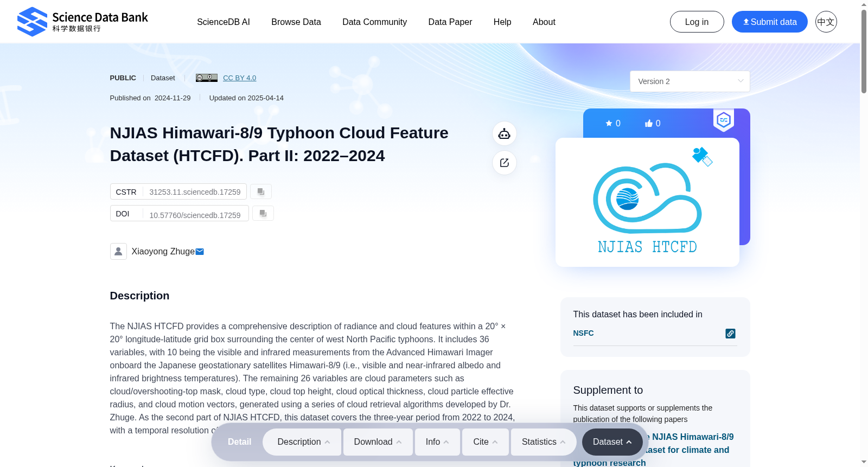The image size is (868, 467).
Task: Click the DOI value 10.57760/sciencedb.17259
Action: point(195,215)
